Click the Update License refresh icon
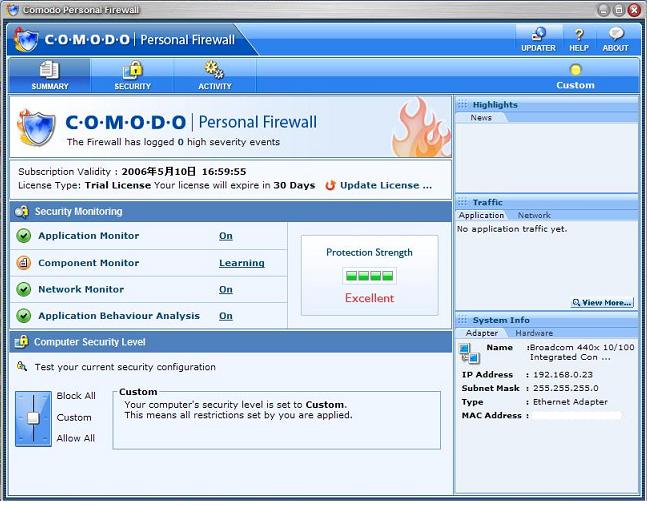650x505 pixels. 331,186
